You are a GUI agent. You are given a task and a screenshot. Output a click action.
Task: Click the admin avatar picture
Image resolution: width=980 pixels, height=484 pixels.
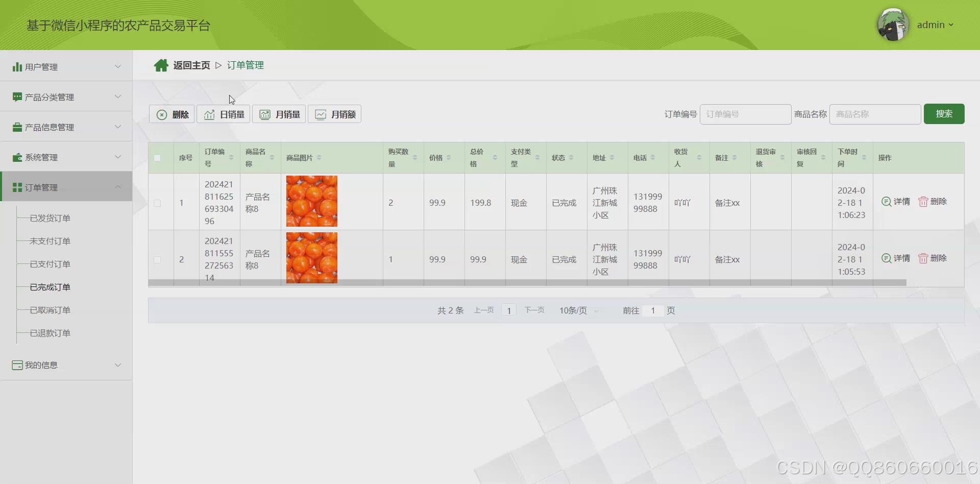point(893,25)
